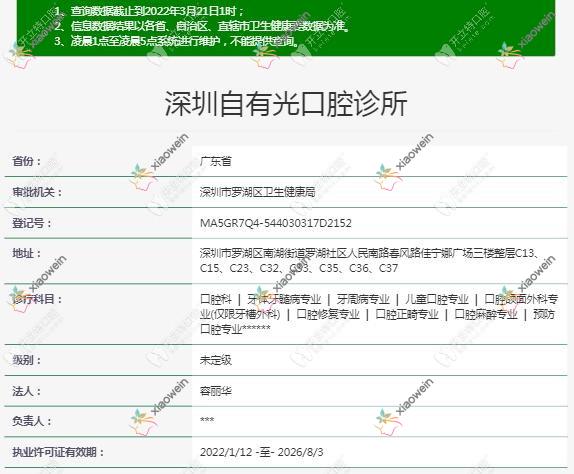Click the value 未定级

pyautogui.click(x=216, y=360)
